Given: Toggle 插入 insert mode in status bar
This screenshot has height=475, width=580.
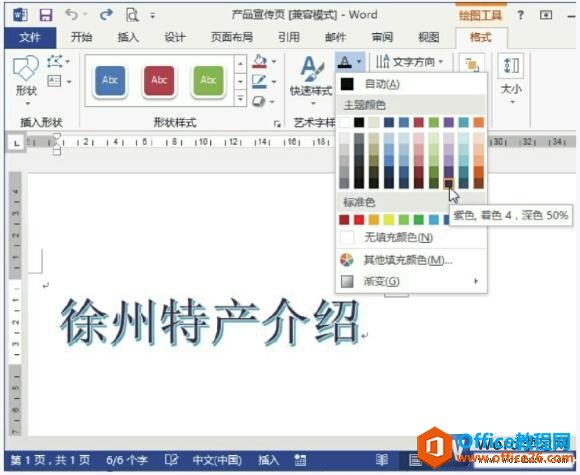Looking at the screenshot, I should (268, 460).
